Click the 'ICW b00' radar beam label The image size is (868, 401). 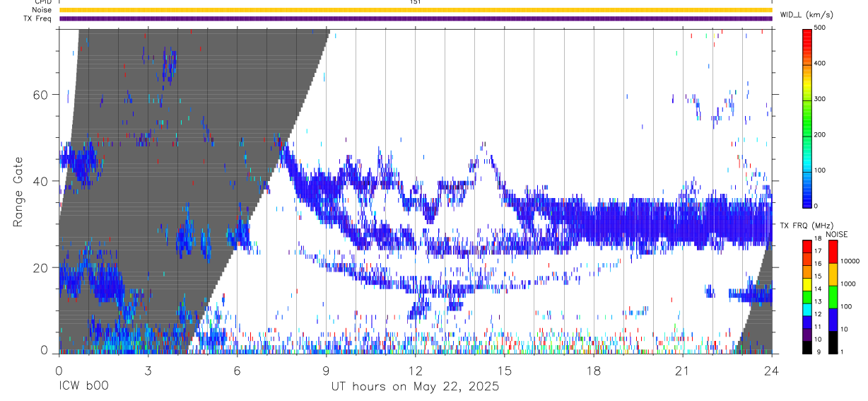pyautogui.click(x=84, y=387)
